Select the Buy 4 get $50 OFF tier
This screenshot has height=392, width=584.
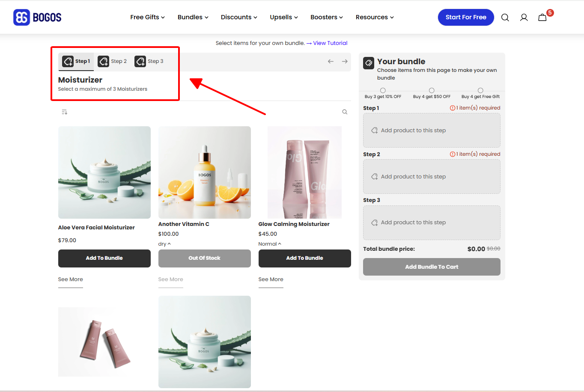(432, 90)
